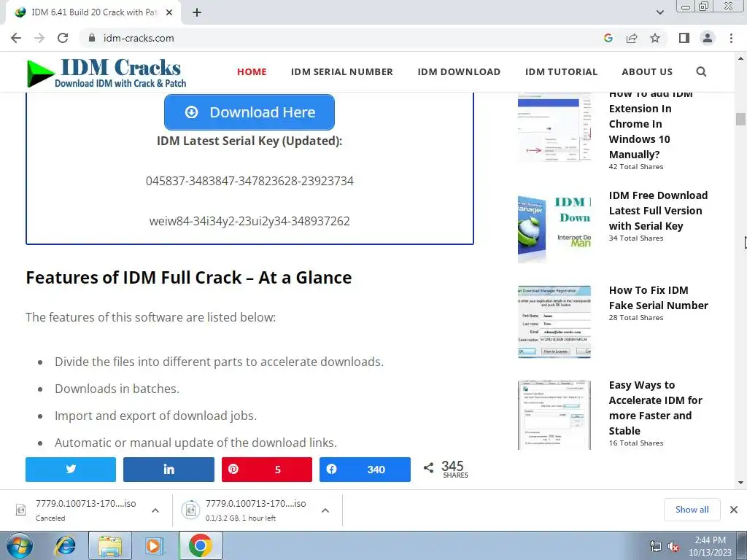Click the muted volume tray icon
This screenshot has height=560, width=747.
[x=673, y=546]
